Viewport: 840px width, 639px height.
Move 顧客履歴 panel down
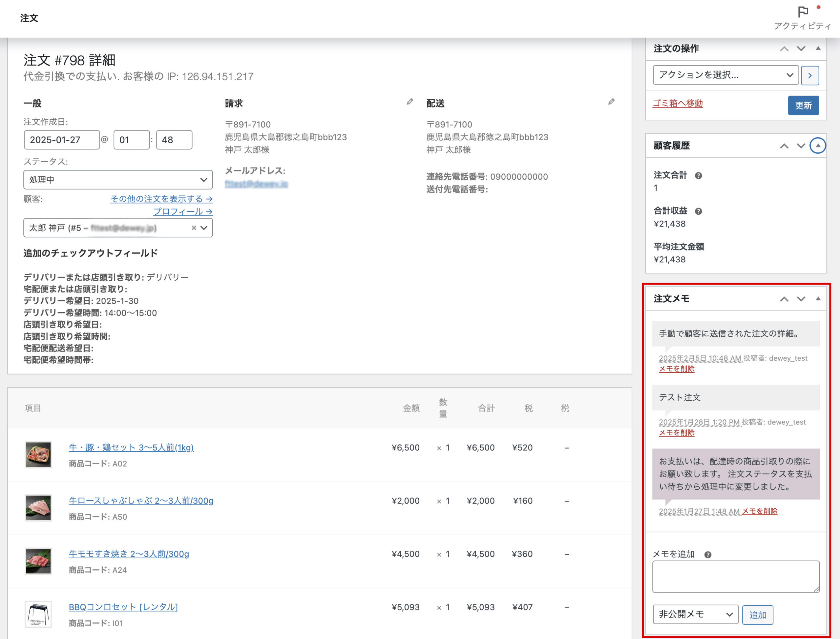point(801,146)
